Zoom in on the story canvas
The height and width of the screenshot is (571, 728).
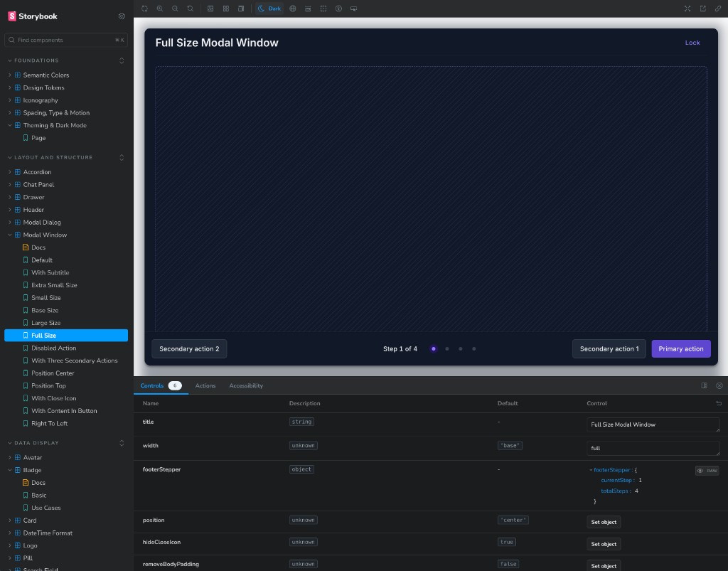click(x=160, y=9)
